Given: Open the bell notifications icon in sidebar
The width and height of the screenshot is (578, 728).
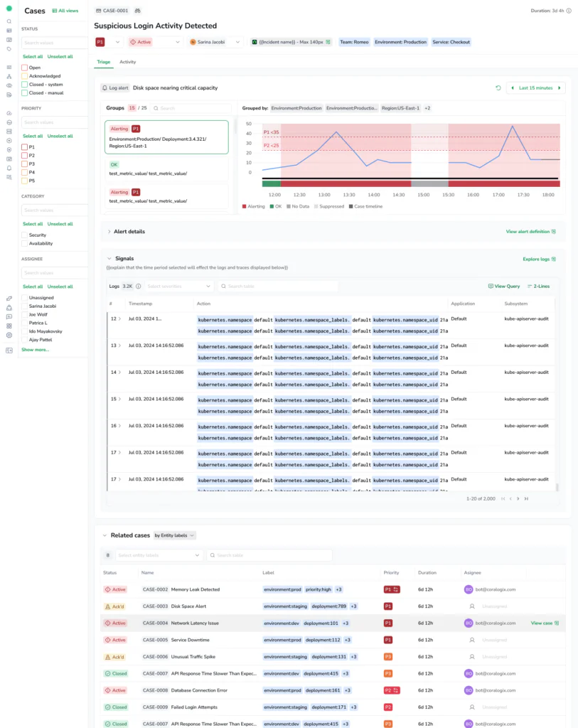Looking at the screenshot, I should 9,168.
